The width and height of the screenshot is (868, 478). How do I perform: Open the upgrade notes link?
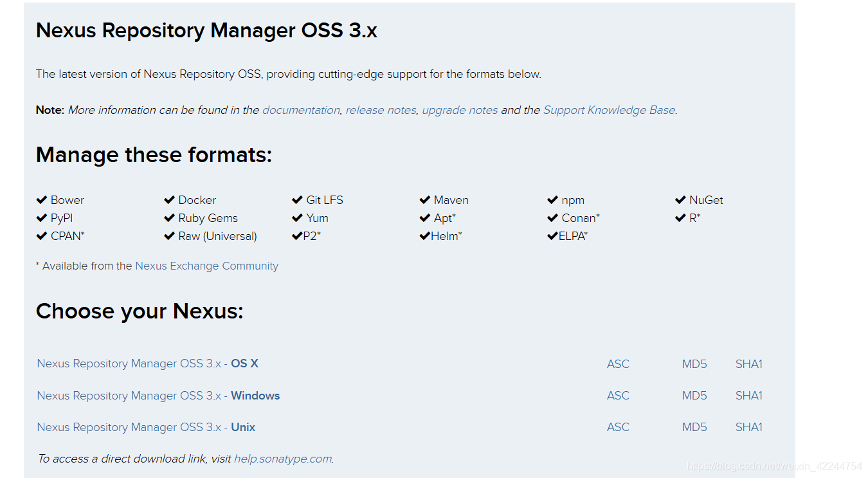[460, 110]
